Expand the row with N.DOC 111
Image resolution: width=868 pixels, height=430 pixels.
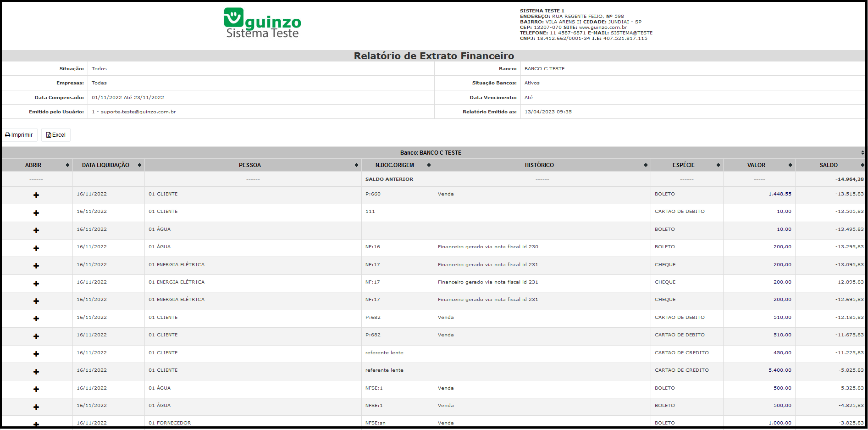click(36, 213)
